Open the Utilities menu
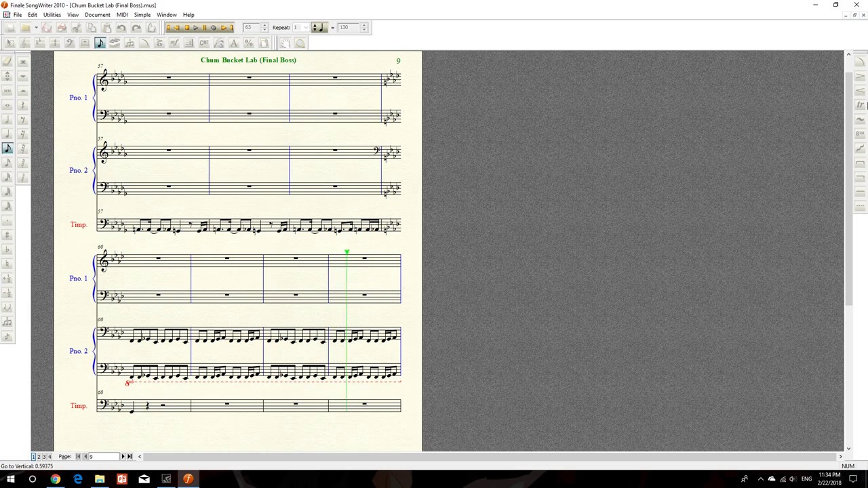Screen dimensions: 868x488 (52, 15)
